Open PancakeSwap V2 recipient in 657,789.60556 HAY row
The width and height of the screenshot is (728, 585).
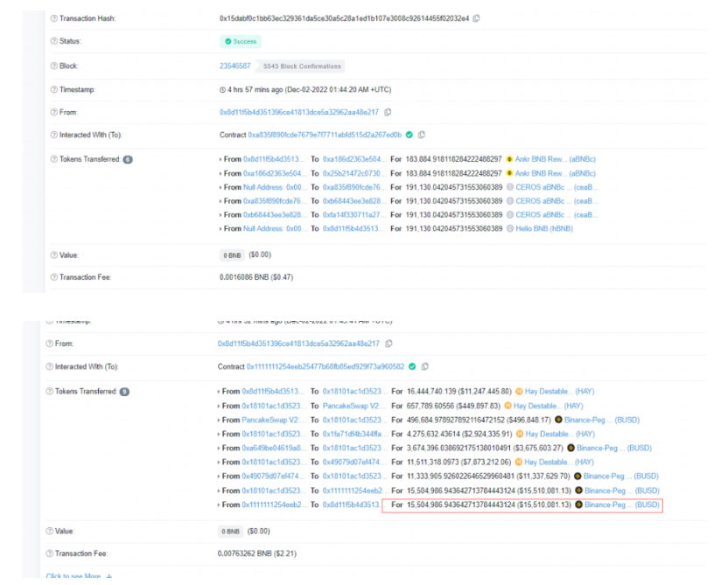coord(354,406)
